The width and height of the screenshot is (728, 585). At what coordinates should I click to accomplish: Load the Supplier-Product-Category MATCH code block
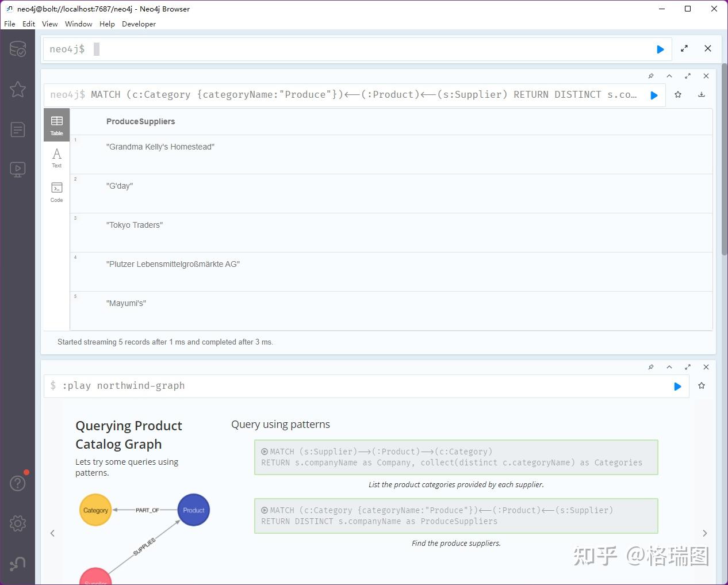click(x=456, y=457)
